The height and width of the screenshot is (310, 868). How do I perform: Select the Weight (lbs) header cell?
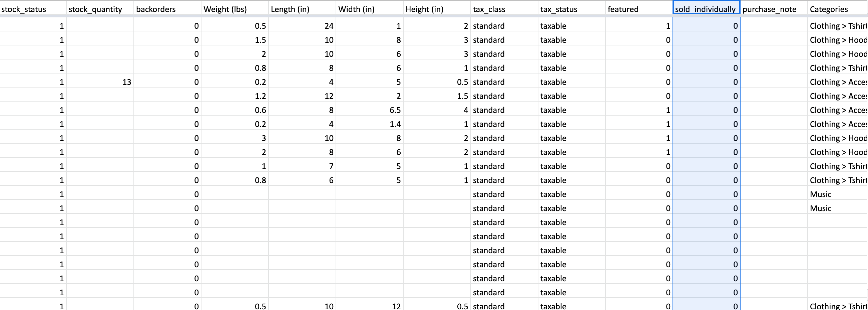(235, 9)
